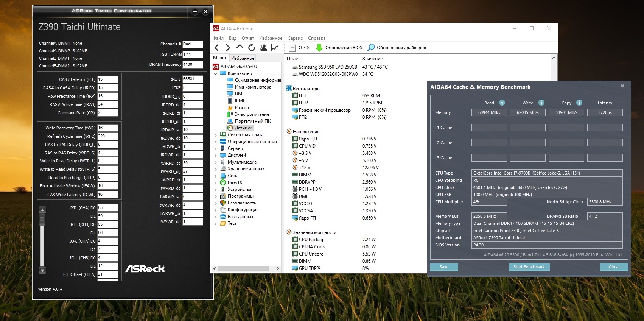Screen dimensions: 644x321
Task: Switch to the Избранное tab in sidebar
Action: [x=243, y=58]
